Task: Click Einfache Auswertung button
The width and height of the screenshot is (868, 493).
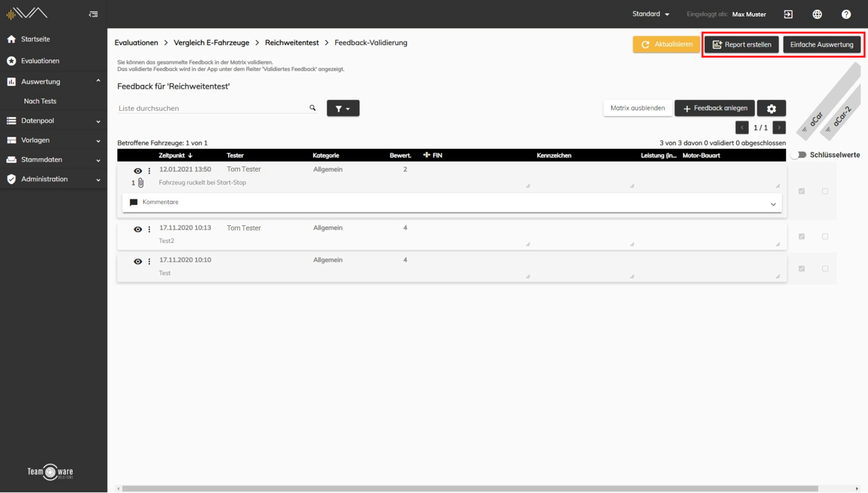Action: (822, 44)
